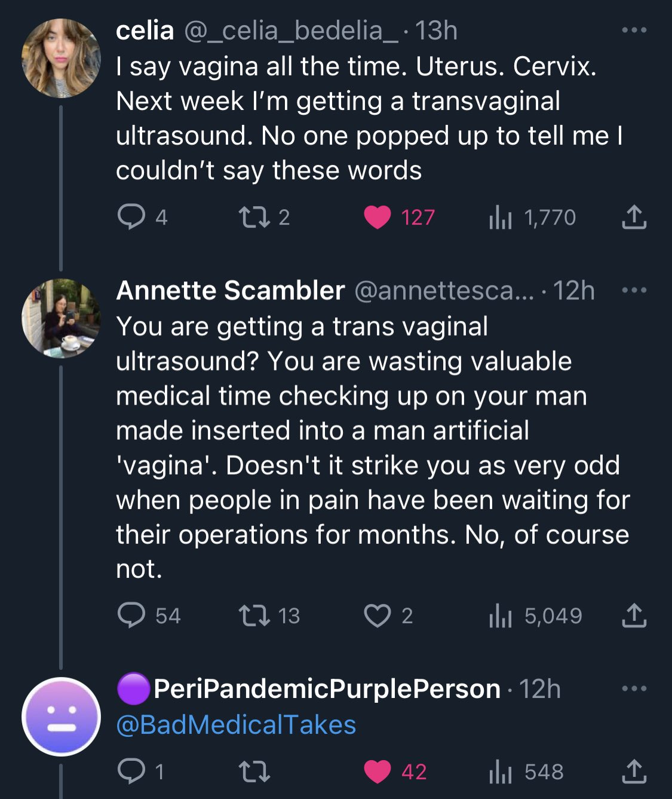Share Annette Scambler's tweet
Viewport: 672px width, 799px height.
(634, 616)
